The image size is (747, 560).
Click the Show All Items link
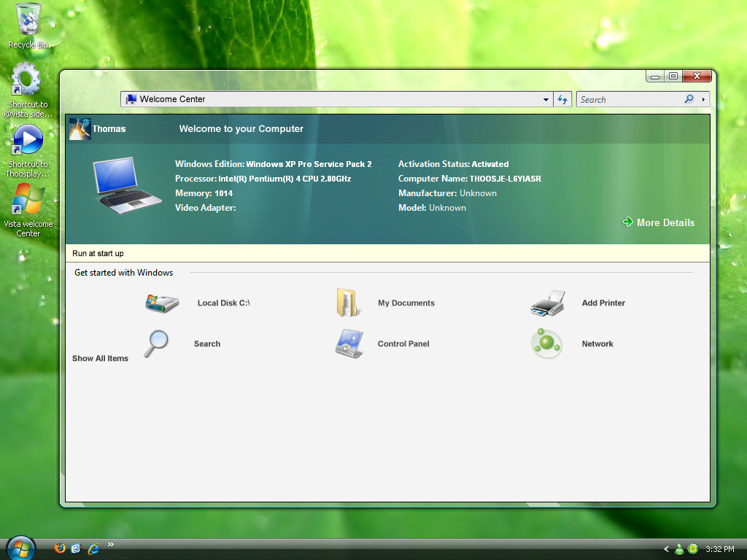click(x=100, y=358)
